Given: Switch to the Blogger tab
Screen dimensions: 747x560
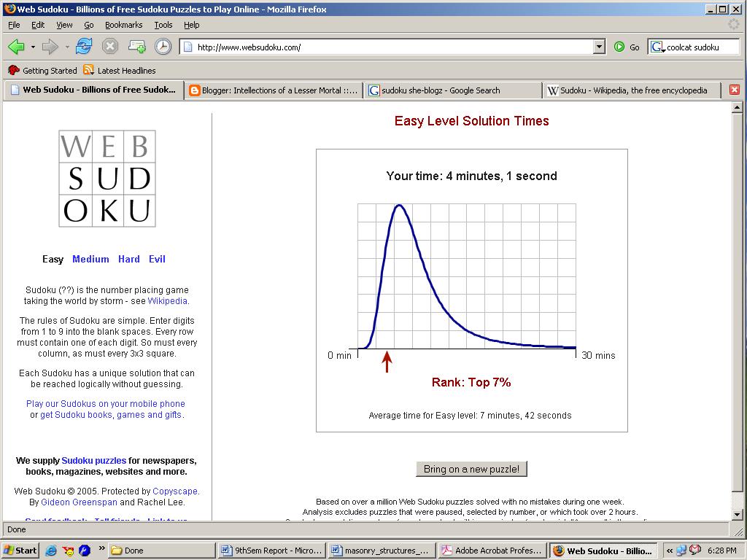Looking at the screenshot, I should 273,90.
